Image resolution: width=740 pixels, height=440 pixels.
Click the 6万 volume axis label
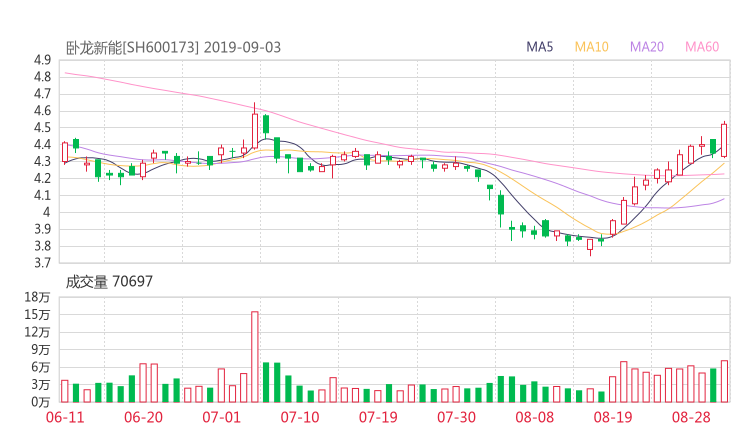(x=41, y=367)
